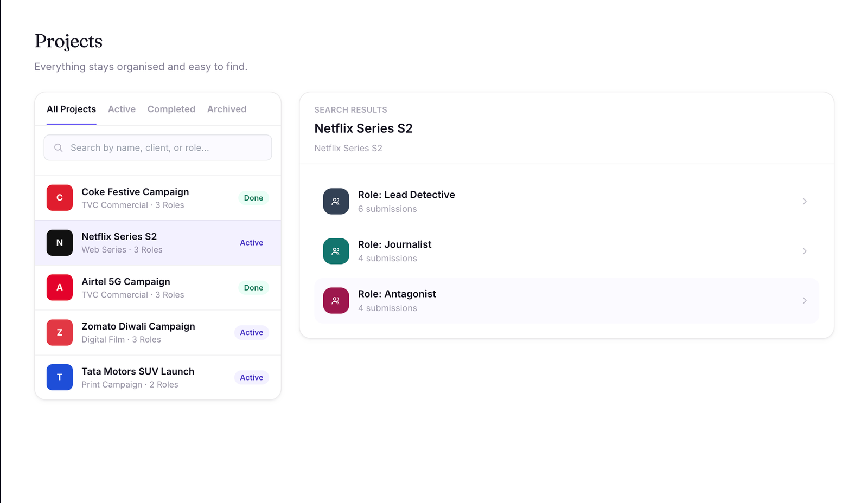
Task: Open the Airtel 5G Campaign title
Action: tap(126, 281)
